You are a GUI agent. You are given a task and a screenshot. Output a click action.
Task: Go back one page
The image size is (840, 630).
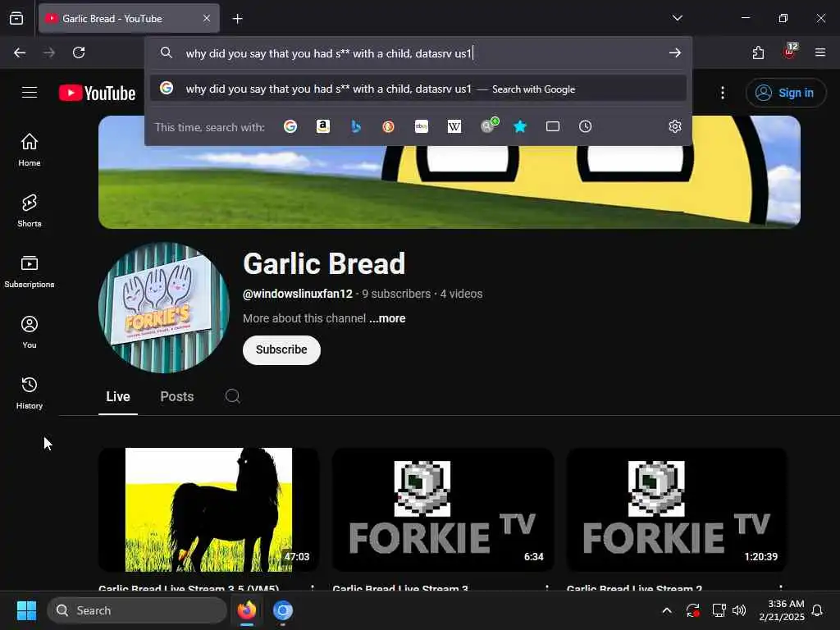tap(20, 52)
